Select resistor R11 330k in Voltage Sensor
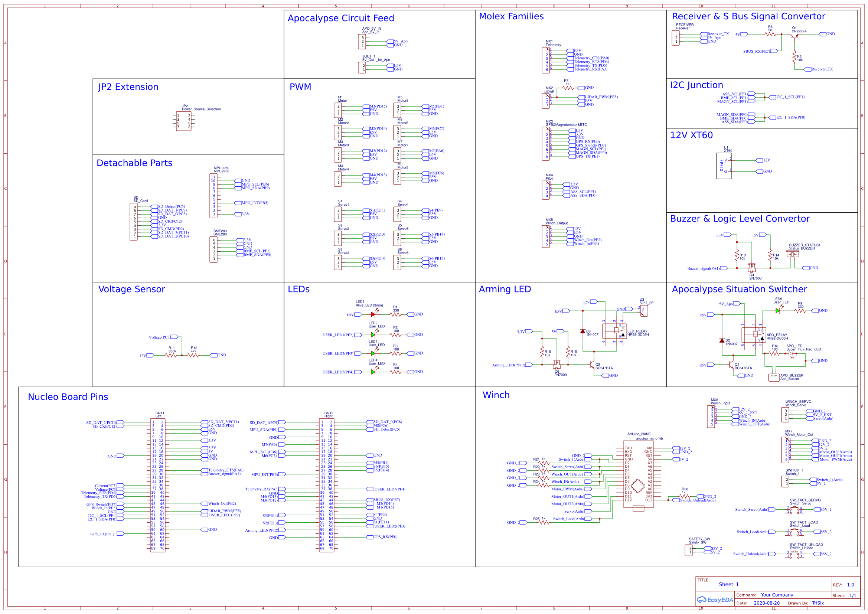The height and width of the screenshot is (614, 868). [171, 355]
